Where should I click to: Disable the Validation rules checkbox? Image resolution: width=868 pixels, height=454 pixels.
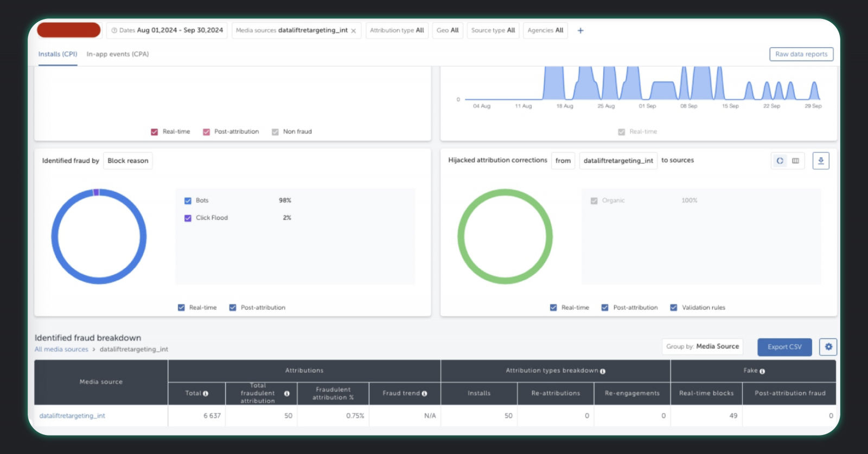tap(674, 308)
